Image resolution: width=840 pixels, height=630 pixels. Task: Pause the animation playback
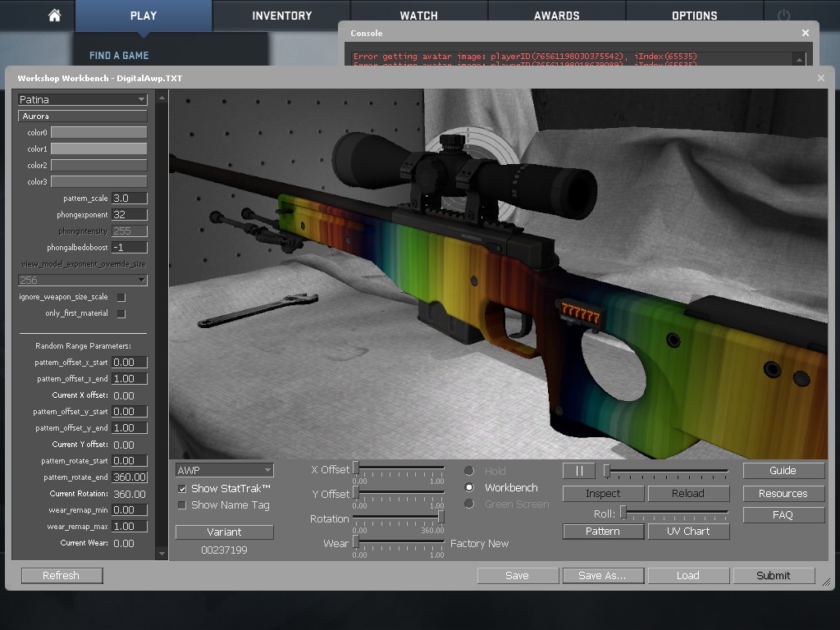(x=579, y=471)
